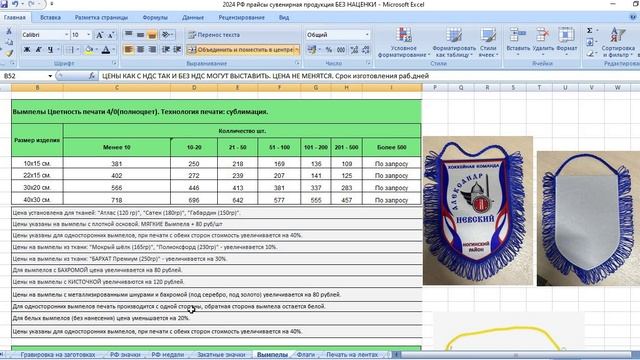Click Вставить cells button
Image resolution: width=640 pixels, height=360 pixels.
518,41
